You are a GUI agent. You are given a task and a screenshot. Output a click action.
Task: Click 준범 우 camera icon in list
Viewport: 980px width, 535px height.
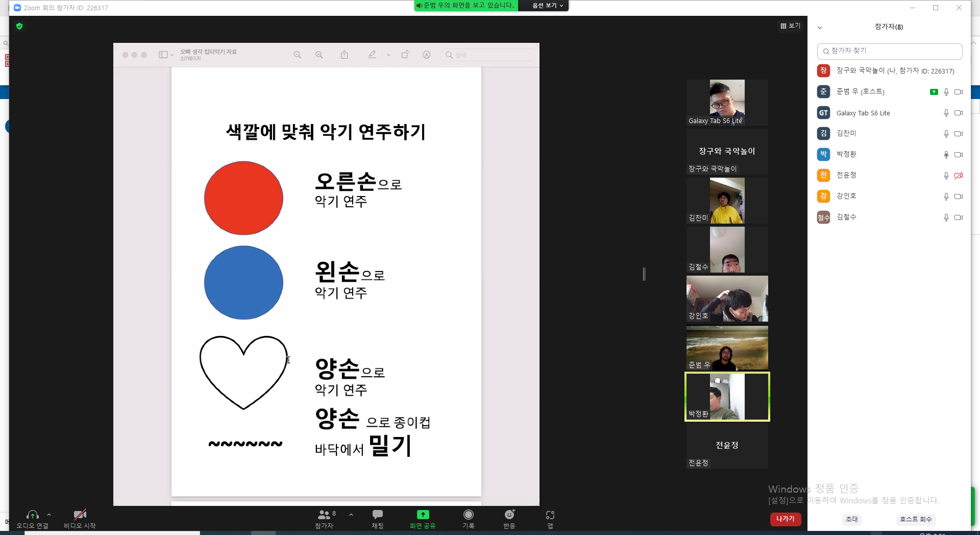pos(959,92)
